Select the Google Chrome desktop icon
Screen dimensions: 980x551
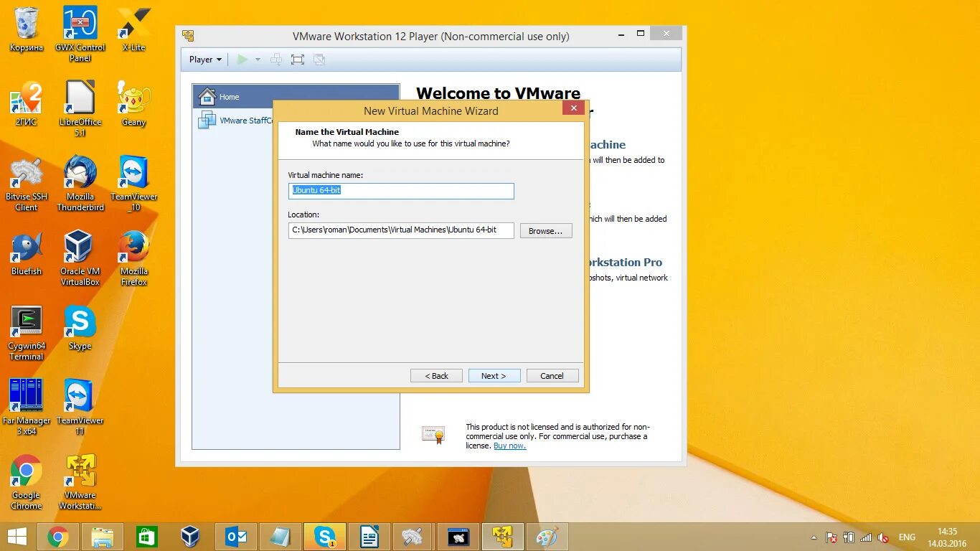pos(27,482)
